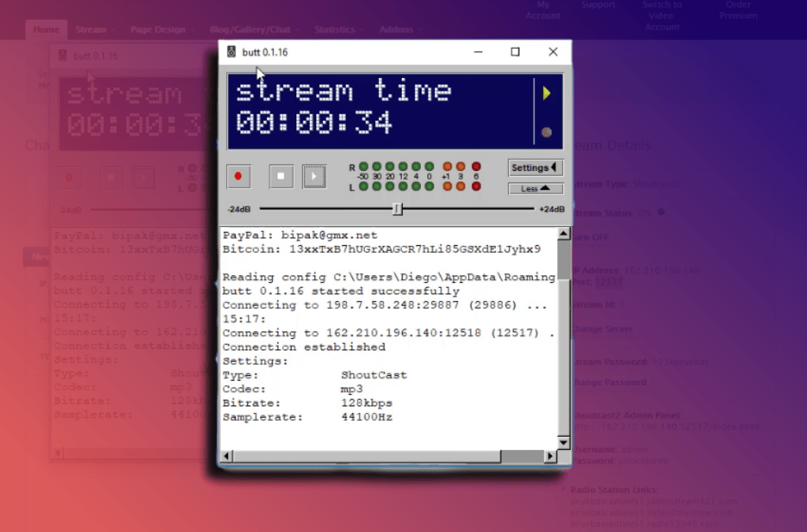This screenshot has width=807, height=532.
Task: Click the 'Type: ShoutCast' log line
Action: [x=314, y=375]
